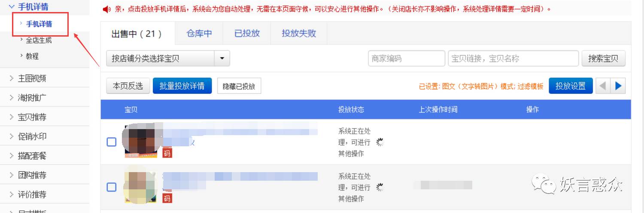Click the red speaker announcement icon
Screen dimensions: 644x213
click(107, 9)
